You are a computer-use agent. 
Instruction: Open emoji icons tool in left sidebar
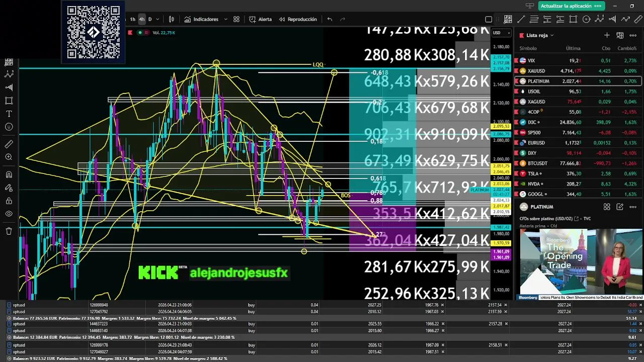[9, 127]
